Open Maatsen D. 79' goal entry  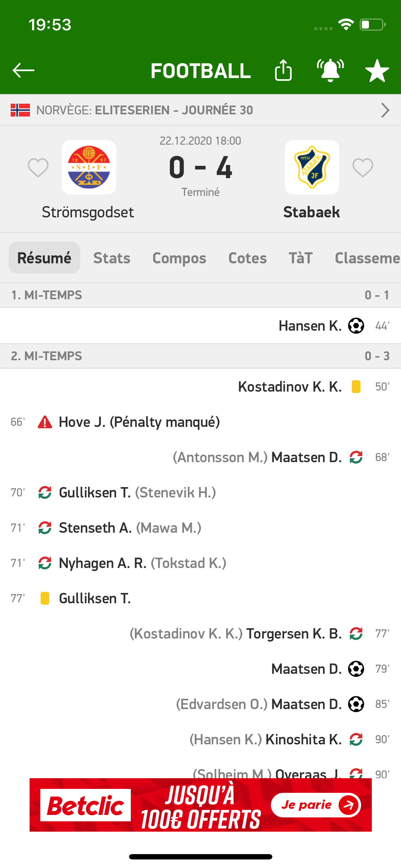[x=200, y=669]
